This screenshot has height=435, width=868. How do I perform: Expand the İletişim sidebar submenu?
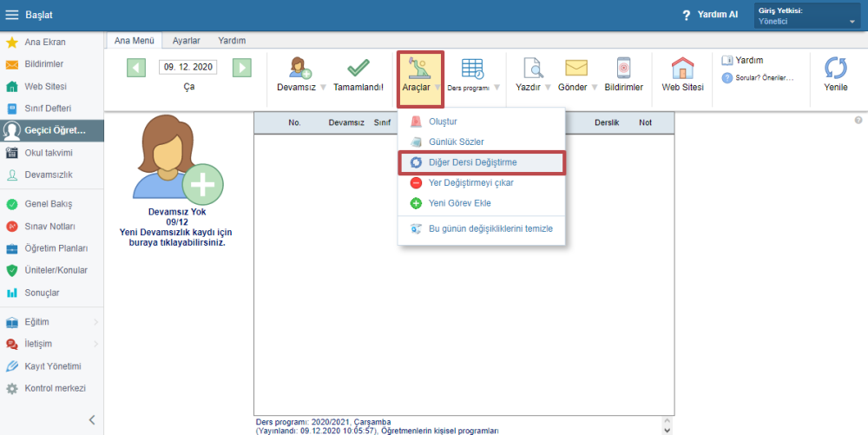click(x=95, y=344)
